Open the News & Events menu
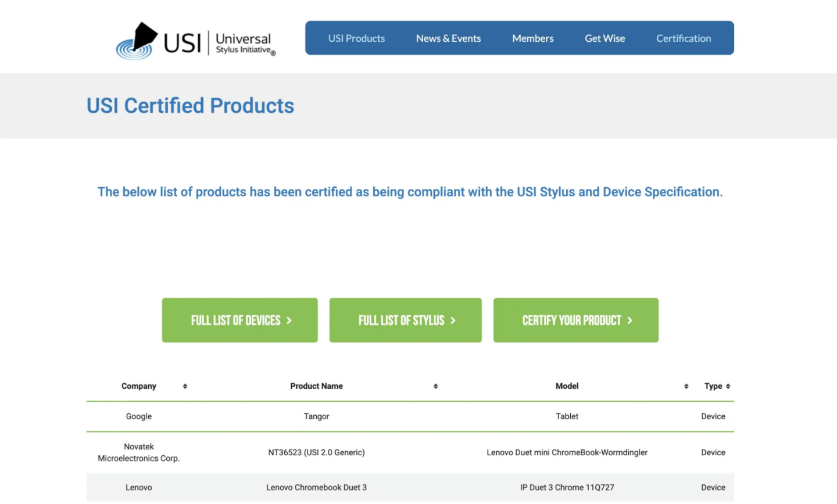The height and width of the screenshot is (504, 837). [448, 38]
